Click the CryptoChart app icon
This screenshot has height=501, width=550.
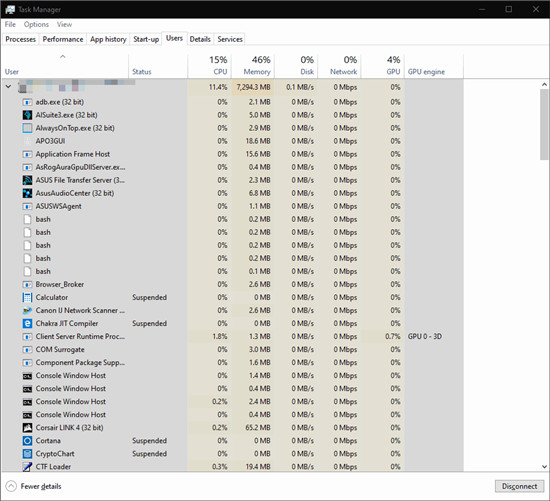pyautogui.click(x=27, y=454)
